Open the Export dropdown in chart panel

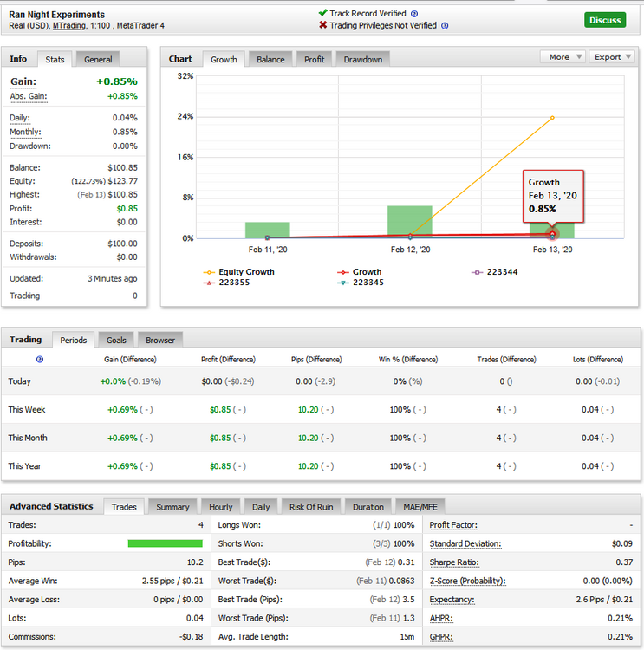pyautogui.click(x=614, y=57)
